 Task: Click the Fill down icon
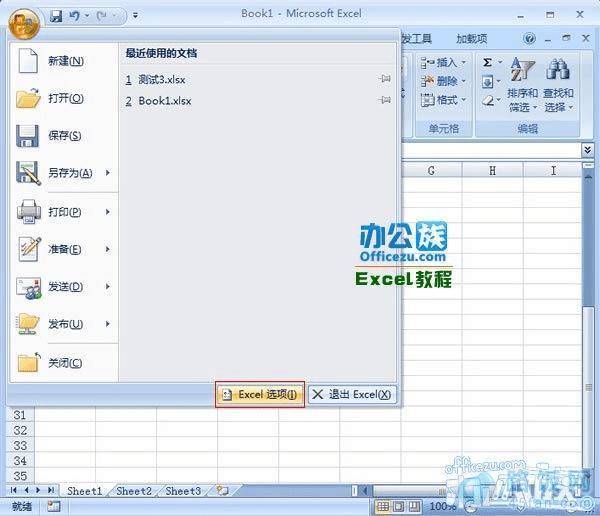[x=488, y=82]
